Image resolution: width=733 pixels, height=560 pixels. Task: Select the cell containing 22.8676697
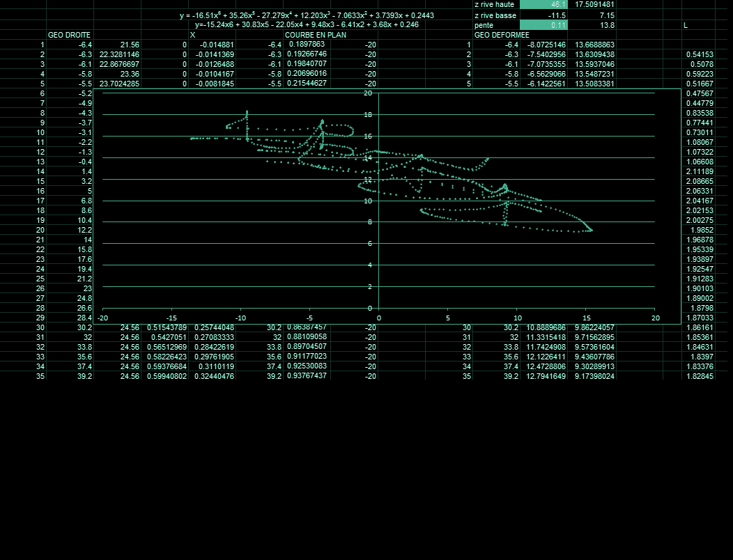(x=117, y=65)
